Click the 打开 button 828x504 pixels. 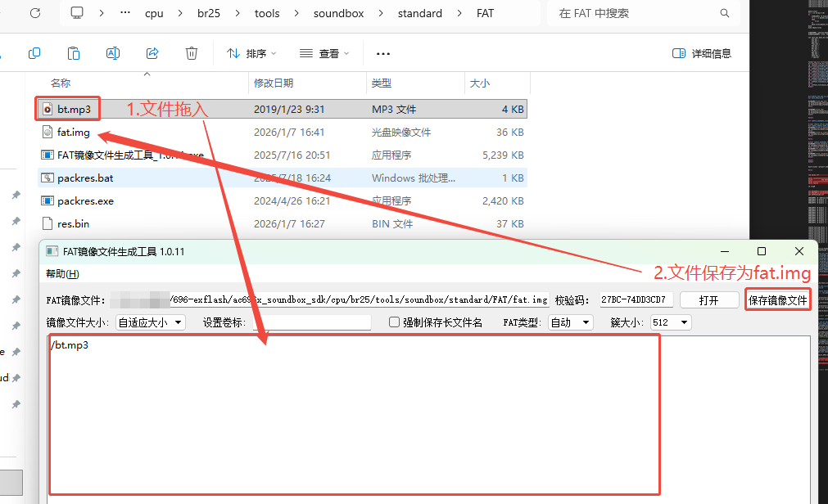point(708,300)
